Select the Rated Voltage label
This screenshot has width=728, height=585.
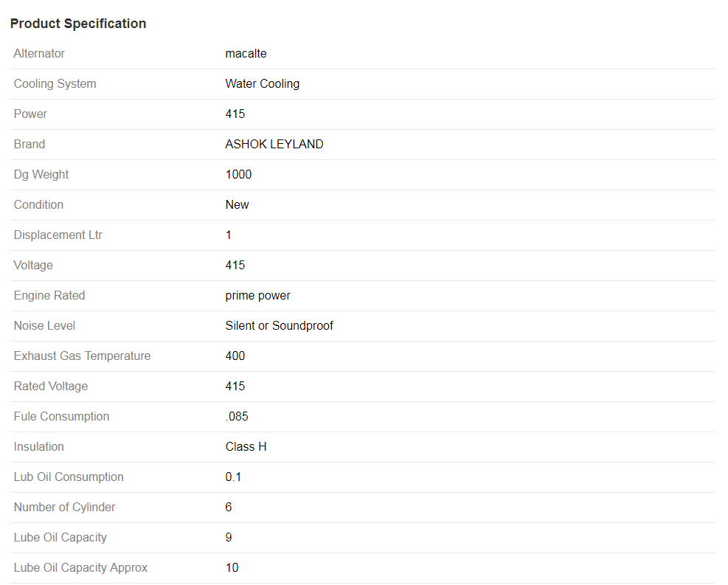point(51,387)
